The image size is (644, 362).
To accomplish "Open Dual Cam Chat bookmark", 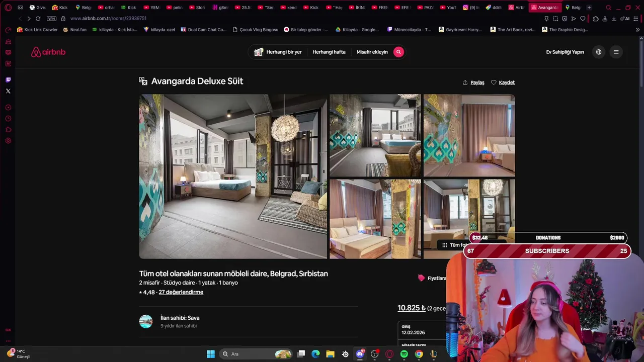I will pyautogui.click(x=203, y=30).
